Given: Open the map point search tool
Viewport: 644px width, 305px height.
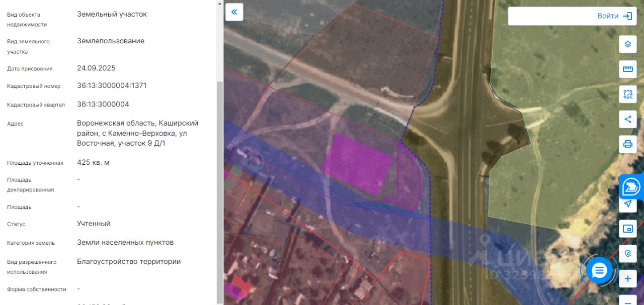Looking at the screenshot, I should pyautogui.click(x=627, y=254).
